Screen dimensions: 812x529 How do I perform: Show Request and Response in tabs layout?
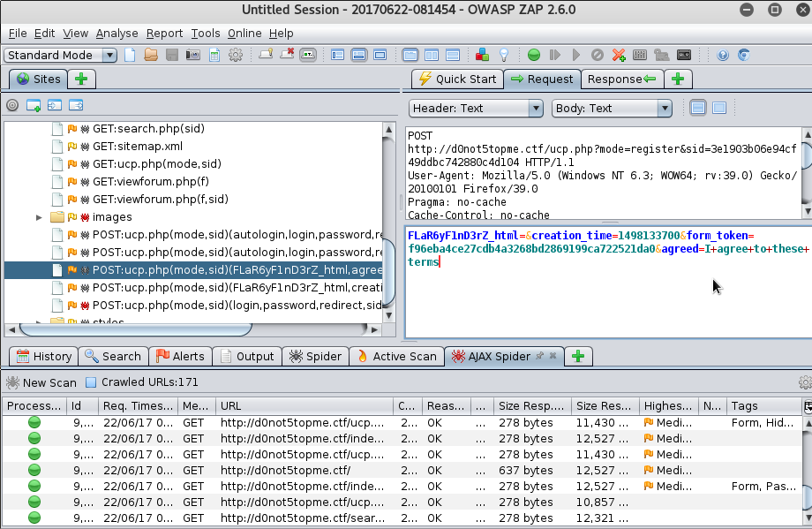[x=410, y=55]
